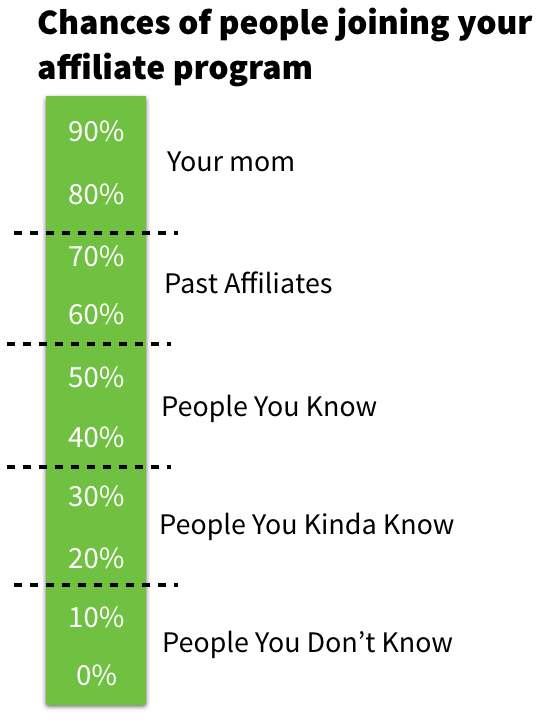Click the 90% label on the bar
The image size is (555, 725).
click(96, 132)
